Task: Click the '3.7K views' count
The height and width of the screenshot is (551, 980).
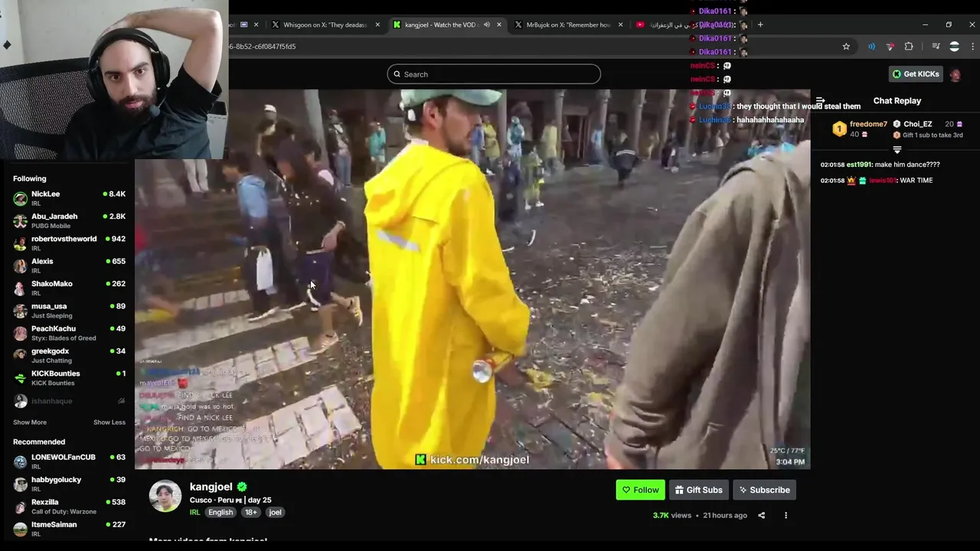Action: (671, 515)
